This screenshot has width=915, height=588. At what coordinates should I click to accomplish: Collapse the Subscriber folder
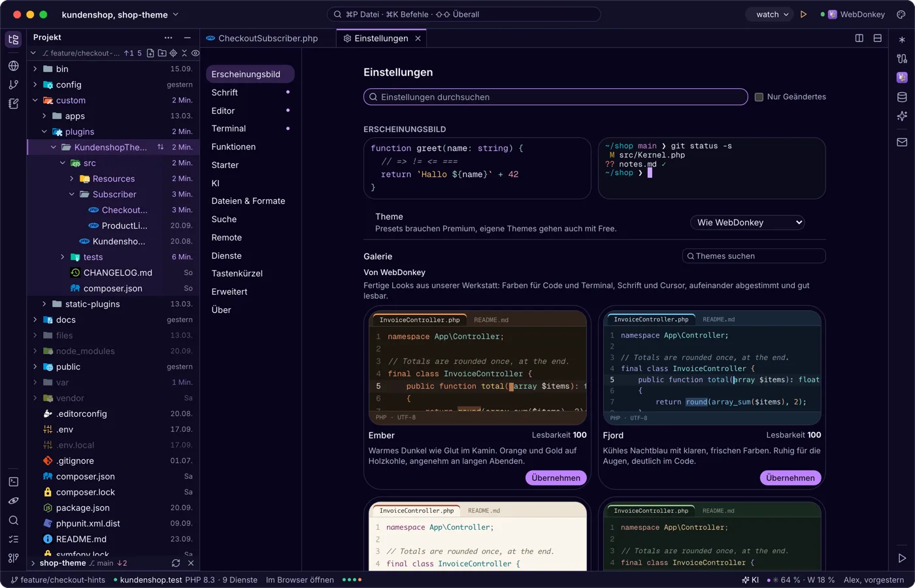(72, 194)
